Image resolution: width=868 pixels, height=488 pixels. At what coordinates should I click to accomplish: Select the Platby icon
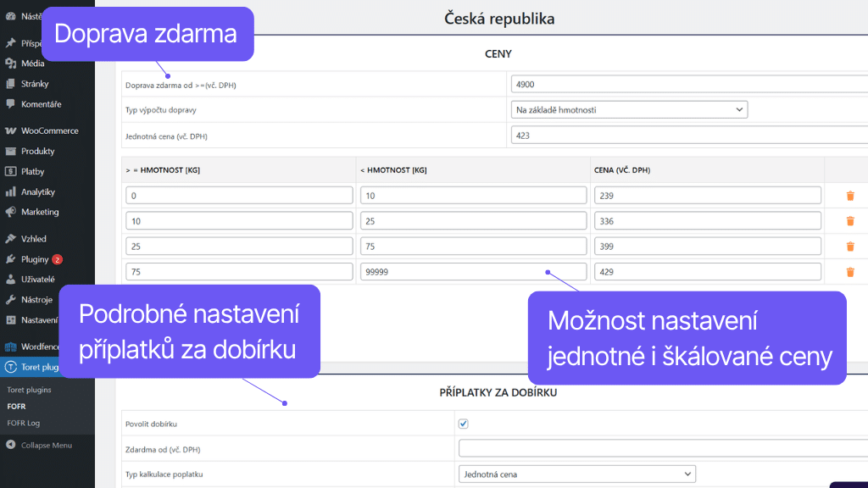click(x=12, y=171)
